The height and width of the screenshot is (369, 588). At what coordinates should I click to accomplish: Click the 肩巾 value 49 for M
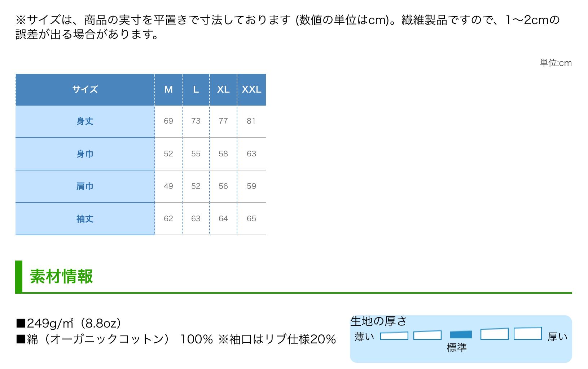[168, 186]
